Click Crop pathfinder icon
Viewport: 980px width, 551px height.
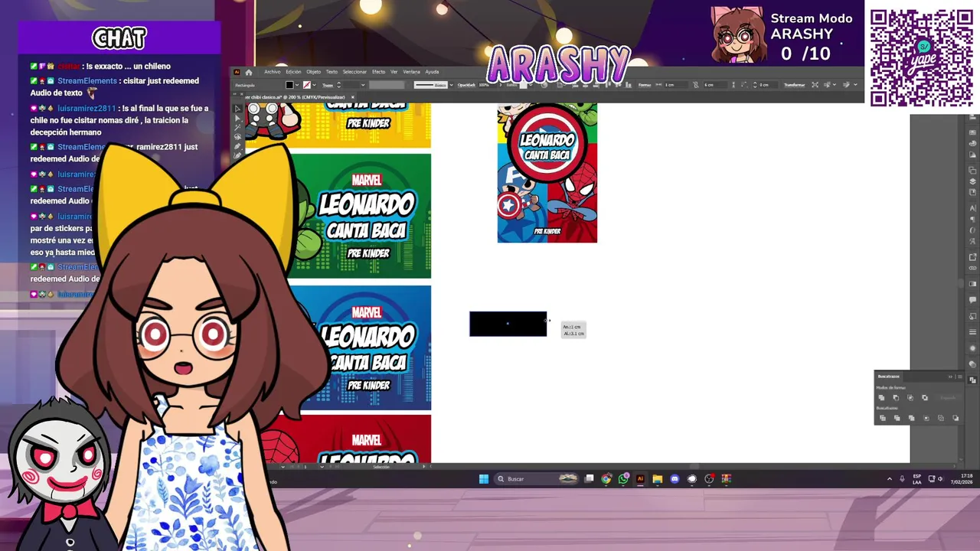[x=926, y=418]
